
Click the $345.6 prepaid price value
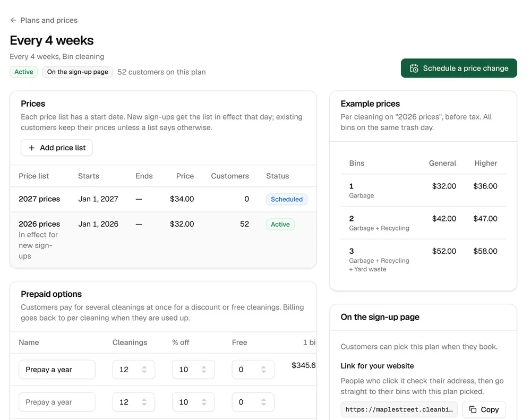303,365
